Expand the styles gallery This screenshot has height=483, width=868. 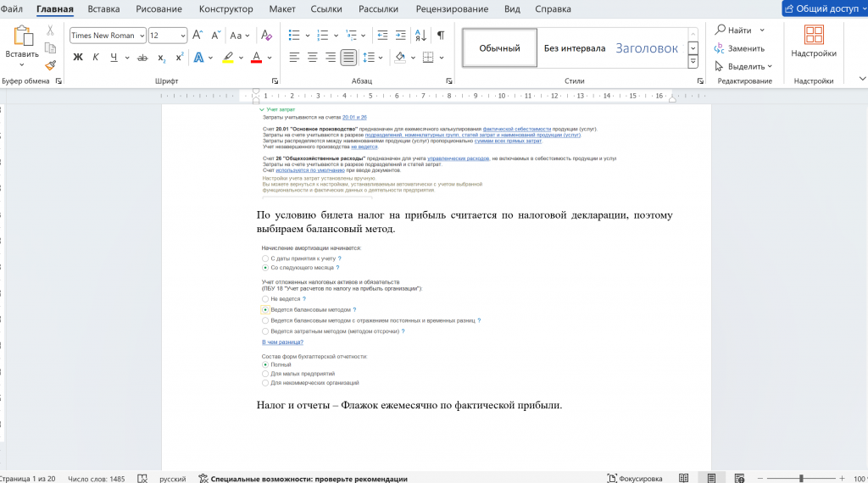[693, 62]
